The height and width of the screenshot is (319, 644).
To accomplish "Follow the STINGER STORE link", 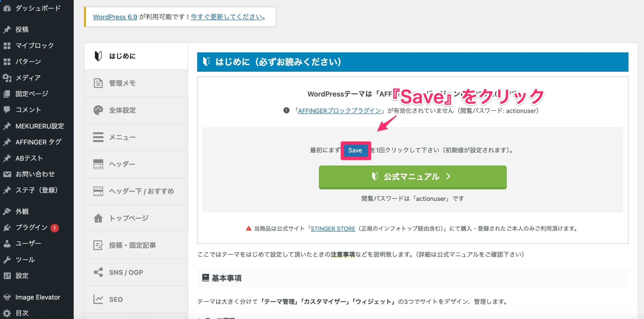I will [x=333, y=229].
